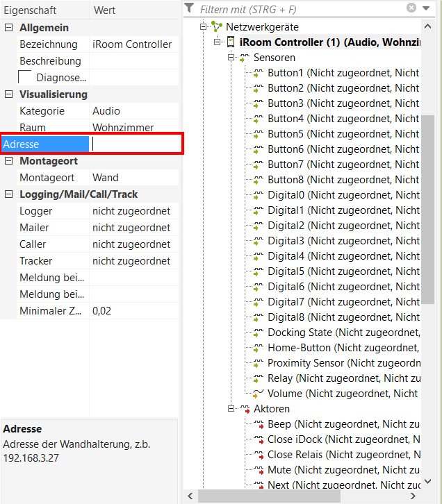Select the Close iDock actor item

[x=300, y=439]
